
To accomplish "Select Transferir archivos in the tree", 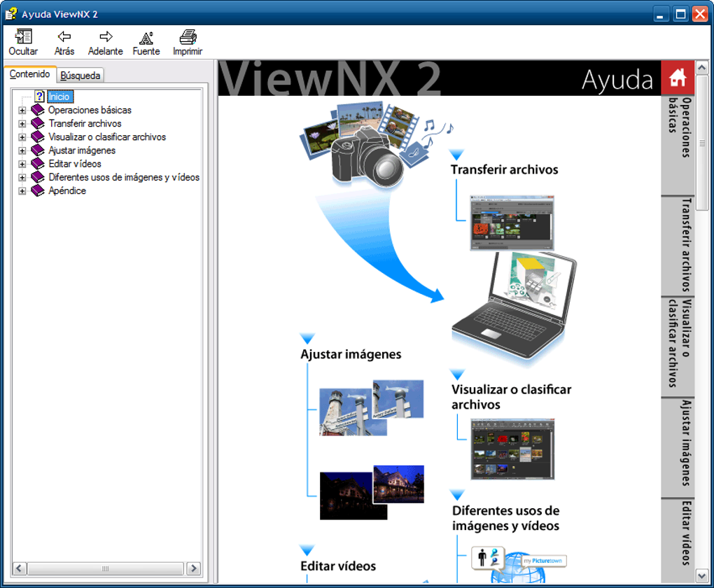I will [x=85, y=123].
